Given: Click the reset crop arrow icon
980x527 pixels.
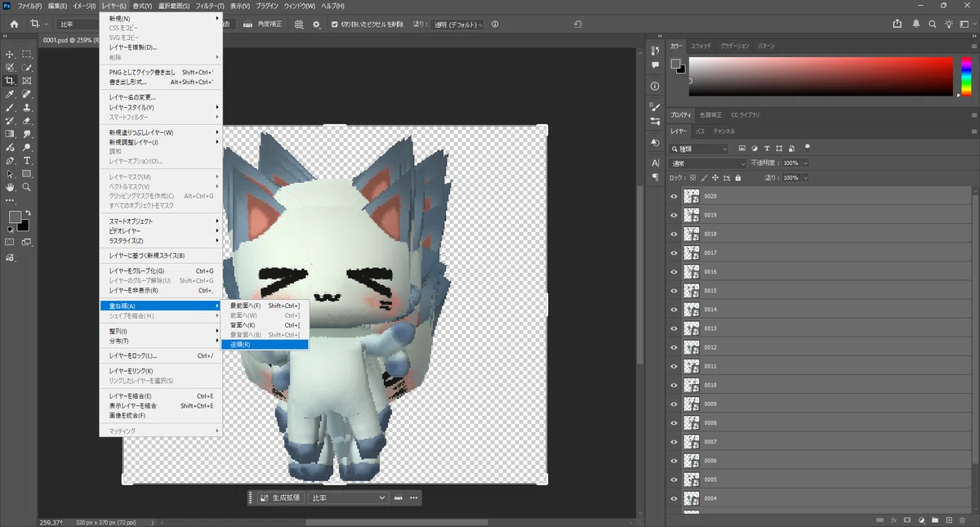Looking at the screenshot, I should (578, 25).
